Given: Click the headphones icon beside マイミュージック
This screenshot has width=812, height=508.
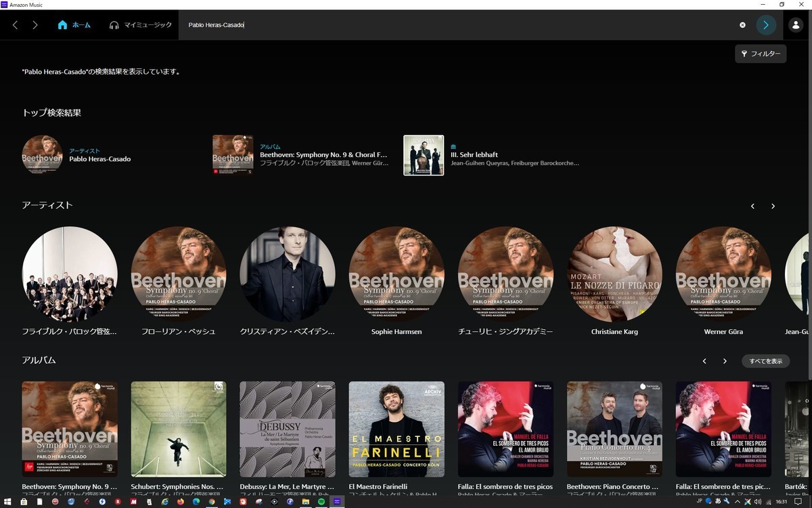Looking at the screenshot, I should click(114, 25).
